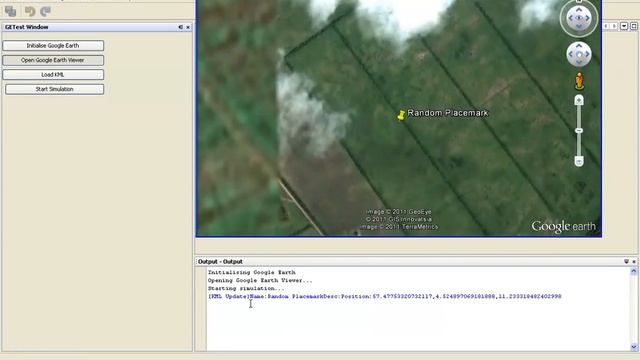
Task: Click the Load KML button
Action: tap(53, 75)
